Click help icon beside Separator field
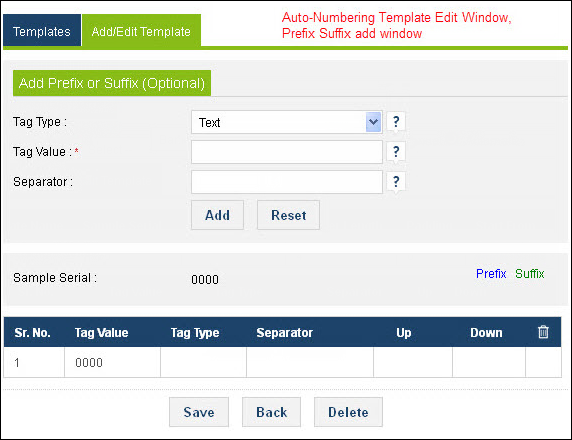 (x=396, y=181)
